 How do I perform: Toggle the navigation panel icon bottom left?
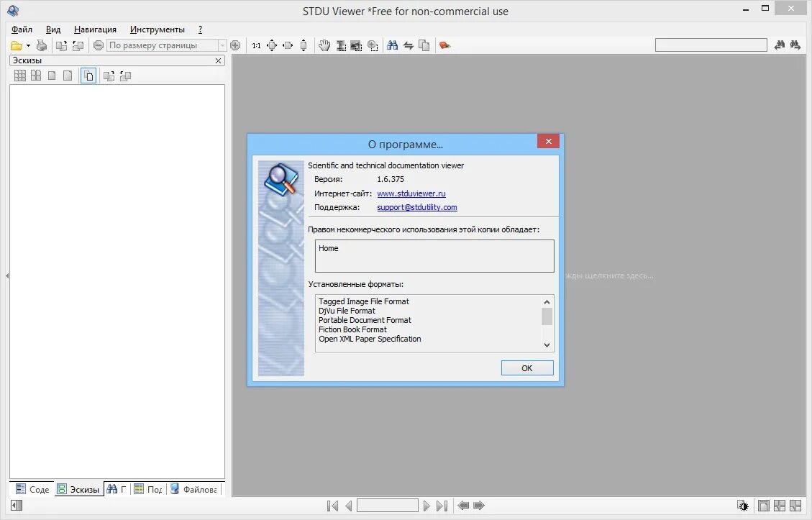tap(17, 506)
